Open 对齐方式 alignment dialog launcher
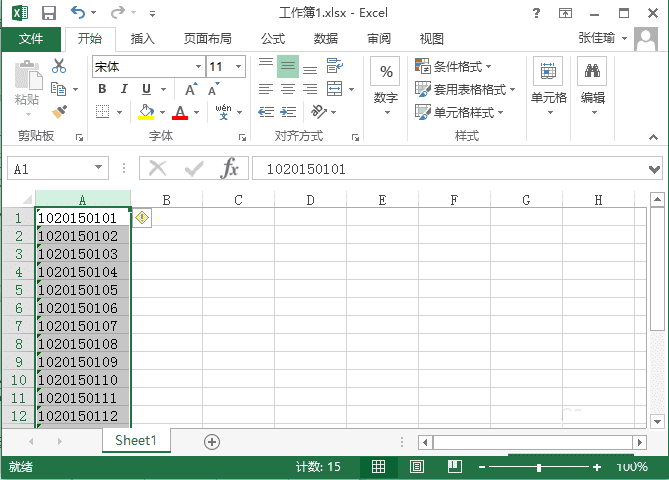This screenshot has width=669, height=480. coord(355,137)
